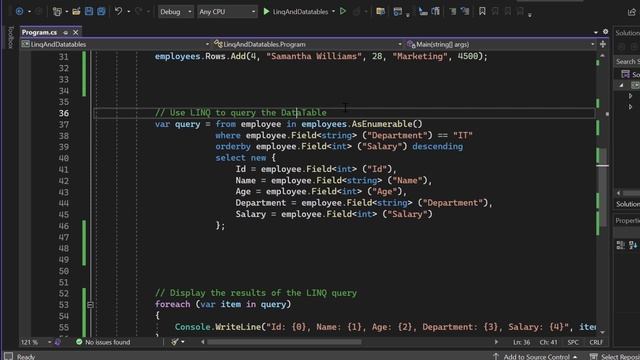The image size is (640, 360).
Task: Click the Open File folder icon
Action: click(76, 11)
